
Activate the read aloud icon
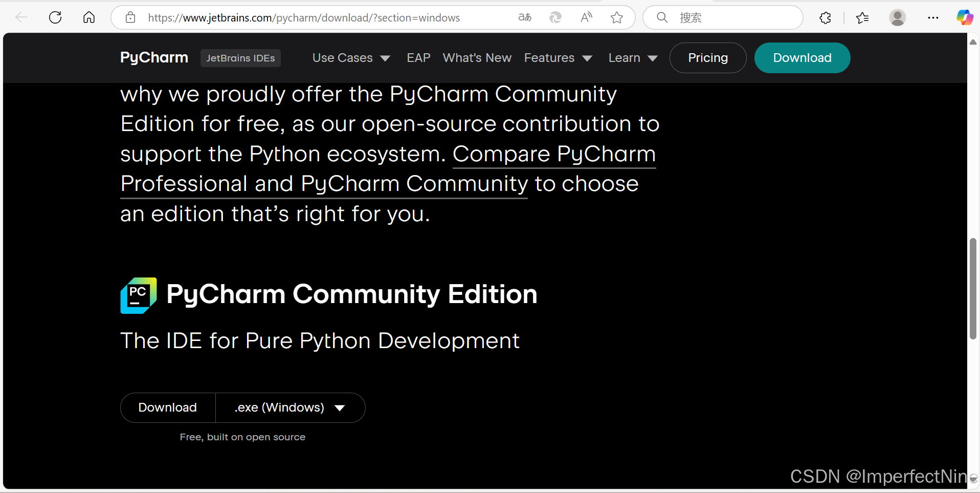pyautogui.click(x=586, y=17)
